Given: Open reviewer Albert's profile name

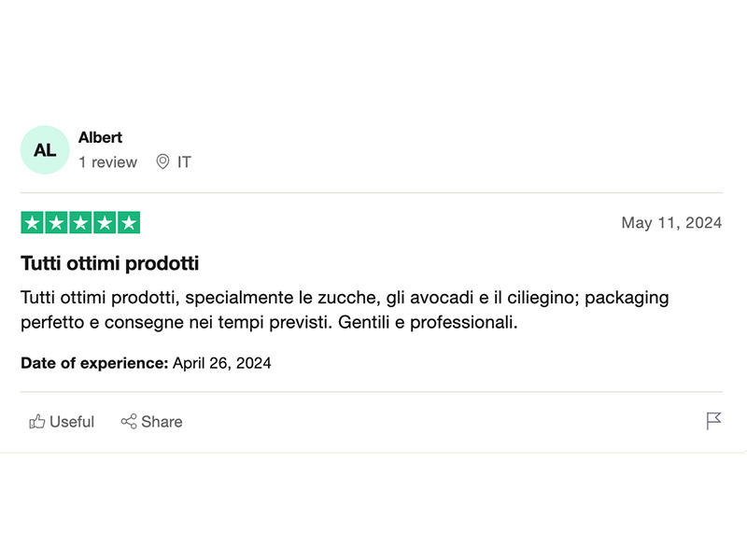Looking at the screenshot, I should [100, 137].
